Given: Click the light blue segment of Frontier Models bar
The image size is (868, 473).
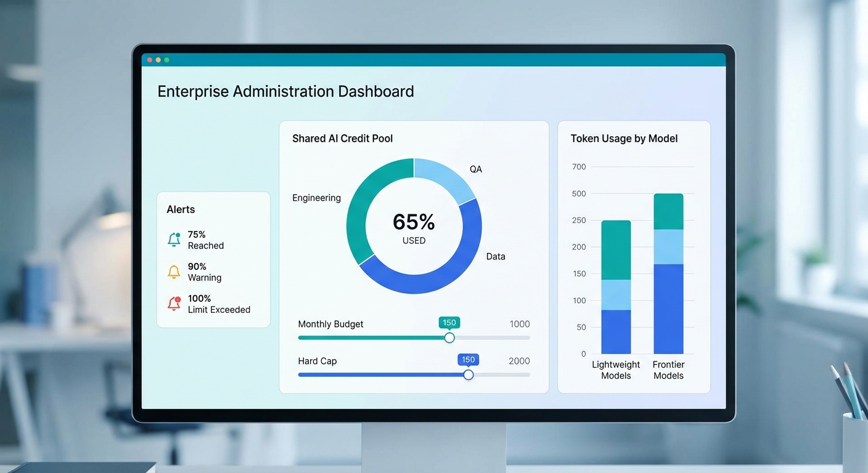Looking at the screenshot, I should 669,247.
